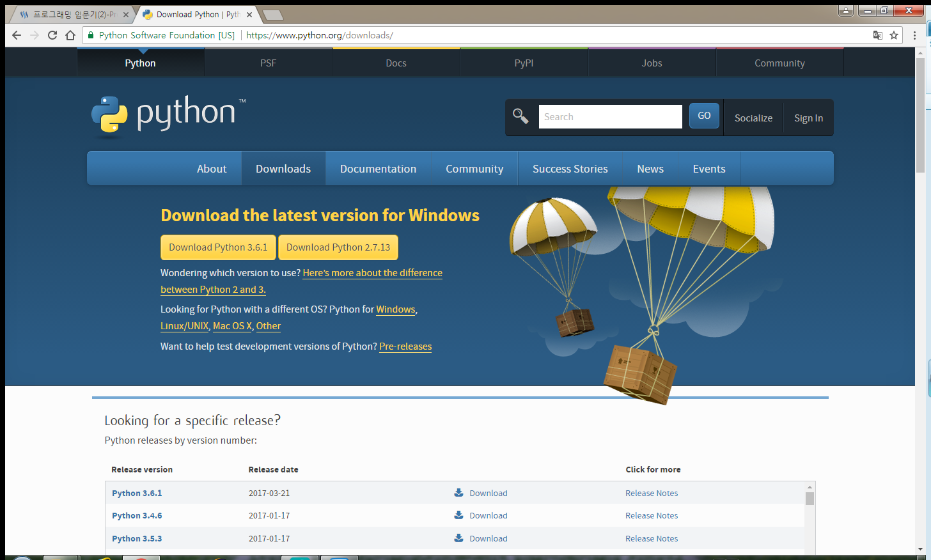This screenshot has width=931, height=560.
Task: Select the Python top navigation tab
Action: [141, 63]
